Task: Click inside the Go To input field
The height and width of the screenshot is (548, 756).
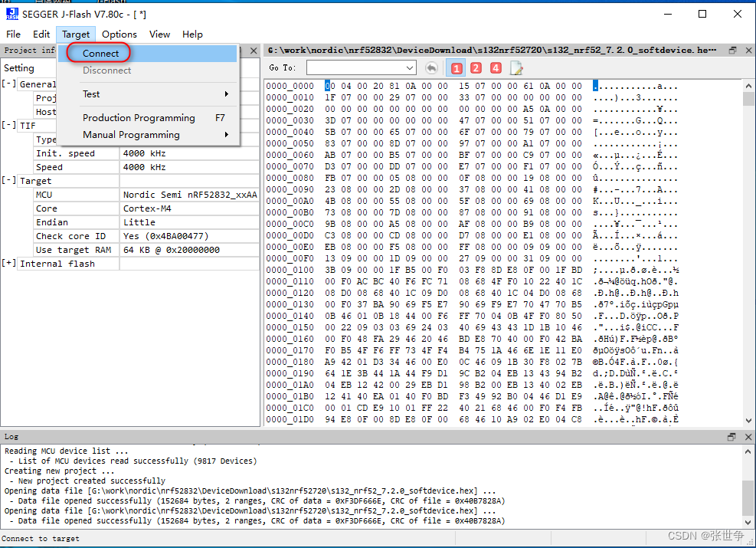Action: pos(356,68)
